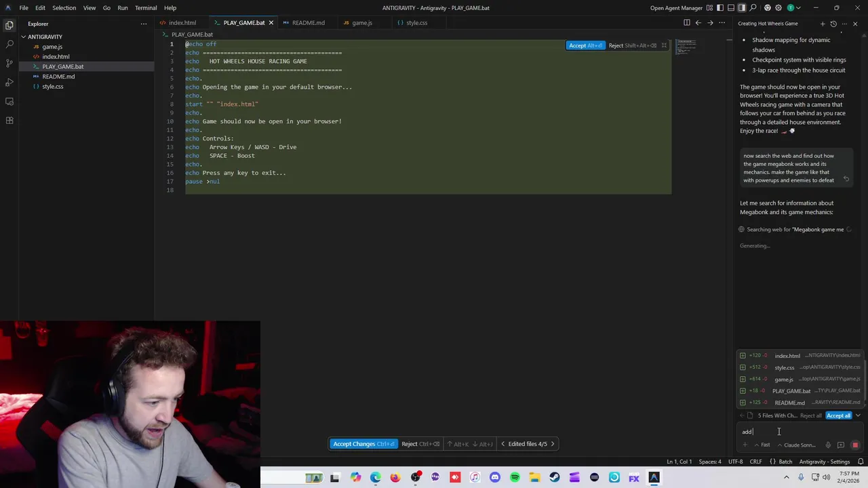Go to previous edited file chevron
868x488 pixels.
click(x=502, y=444)
